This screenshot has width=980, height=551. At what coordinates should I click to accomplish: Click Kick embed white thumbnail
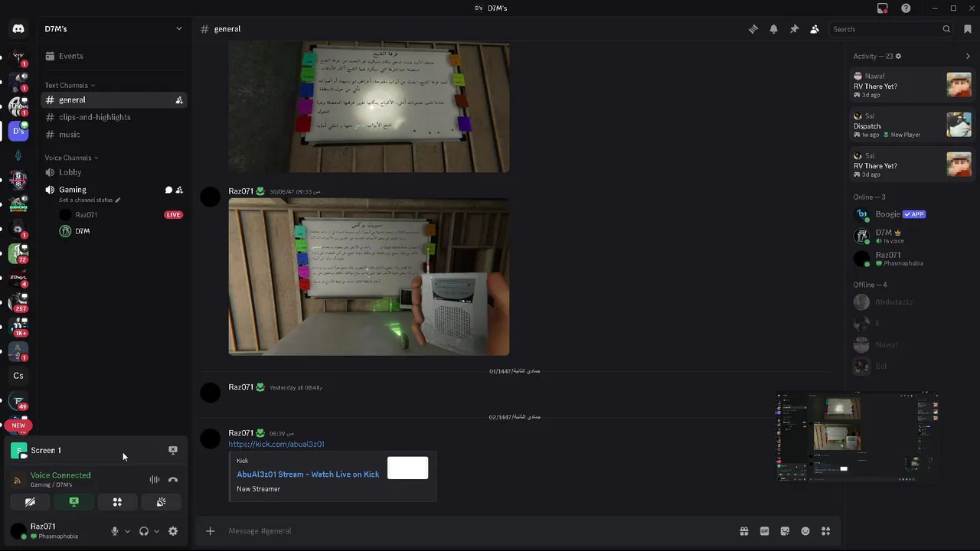tap(407, 468)
